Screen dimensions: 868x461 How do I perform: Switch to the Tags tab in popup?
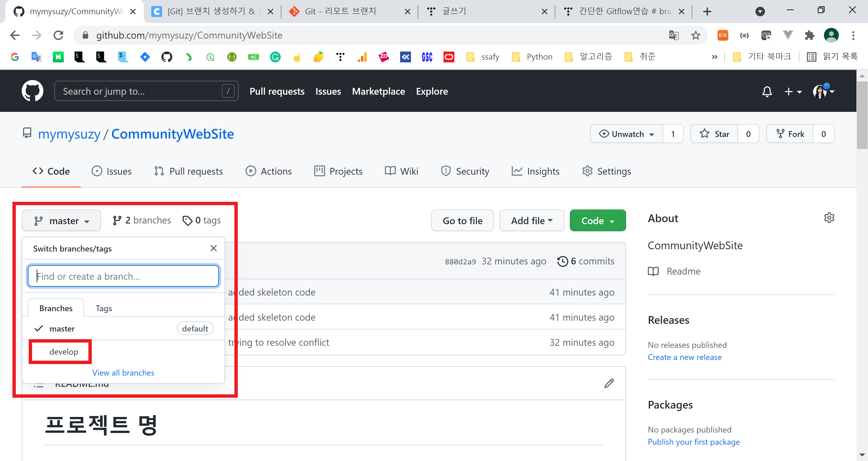pos(104,308)
